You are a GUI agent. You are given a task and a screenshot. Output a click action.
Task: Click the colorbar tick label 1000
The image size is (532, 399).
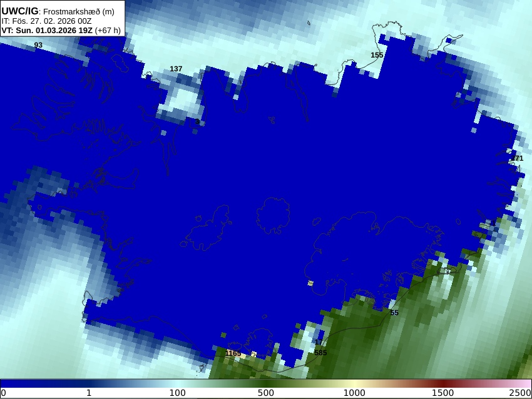(354, 393)
